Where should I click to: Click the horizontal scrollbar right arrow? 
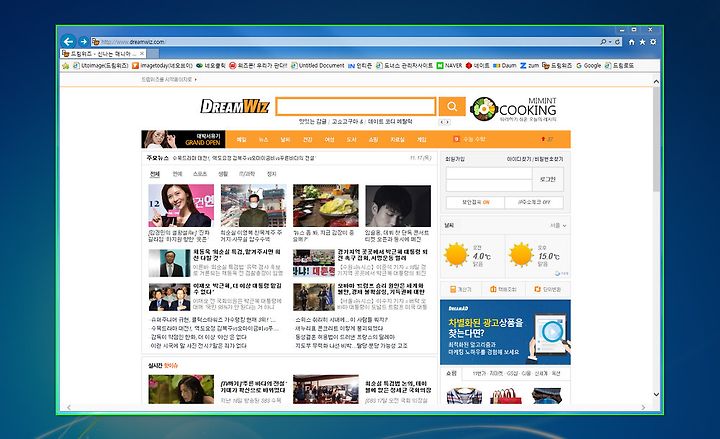coord(643,407)
